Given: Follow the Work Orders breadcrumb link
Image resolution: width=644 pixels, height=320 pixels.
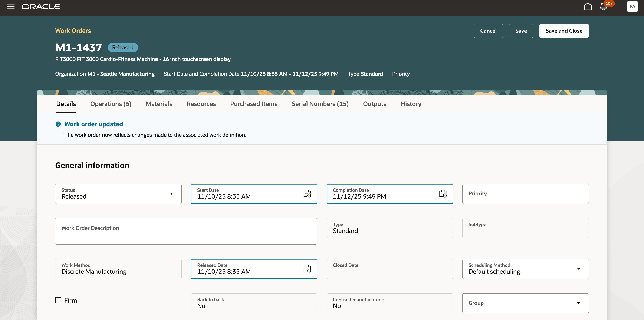Looking at the screenshot, I should pyautogui.click(x=73, y=31).
